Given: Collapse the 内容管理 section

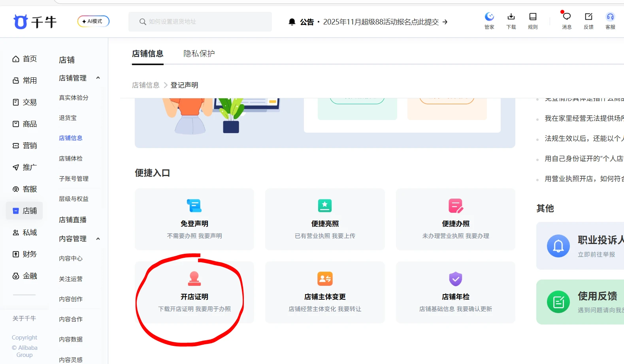Looking at the screenshot, I should pyautogui.click(x=98, y=238).
